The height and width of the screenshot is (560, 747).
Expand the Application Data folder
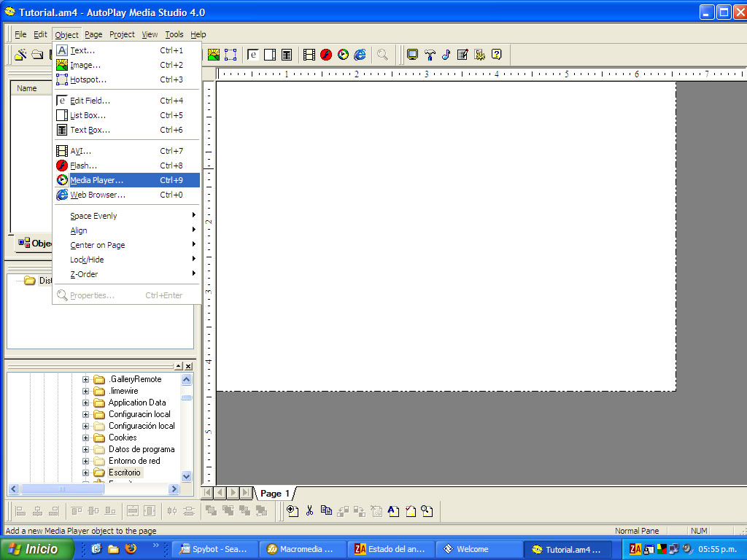tap(86, 402)
